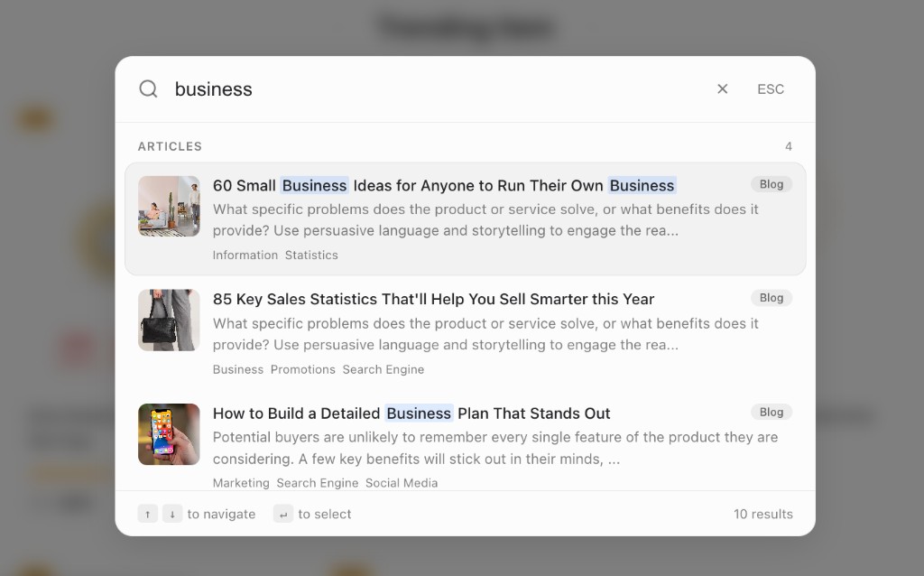Click the black handbag thumbnail image
Screen dimensions: 924x576
(x=169, y=320)
